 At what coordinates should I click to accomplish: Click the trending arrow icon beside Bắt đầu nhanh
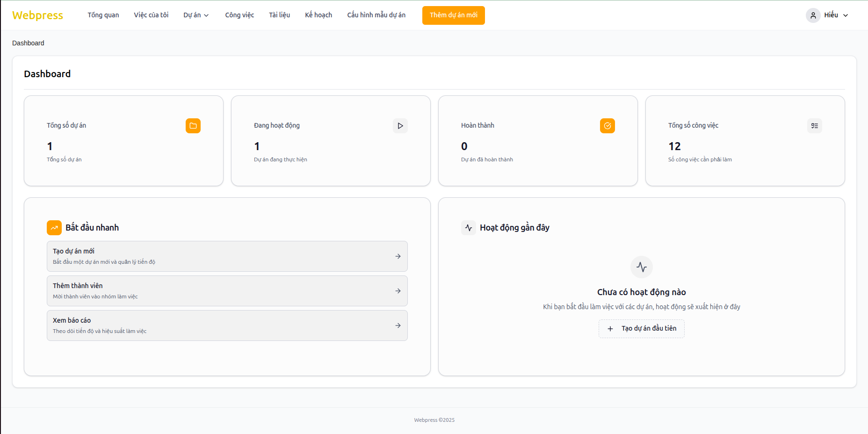(x=54, y=228)
